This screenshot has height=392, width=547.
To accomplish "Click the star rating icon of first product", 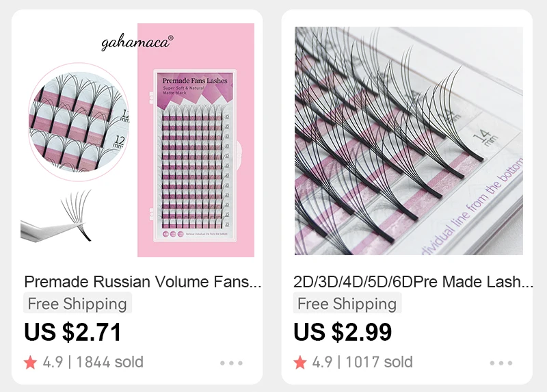I will [x=30, y=363].
